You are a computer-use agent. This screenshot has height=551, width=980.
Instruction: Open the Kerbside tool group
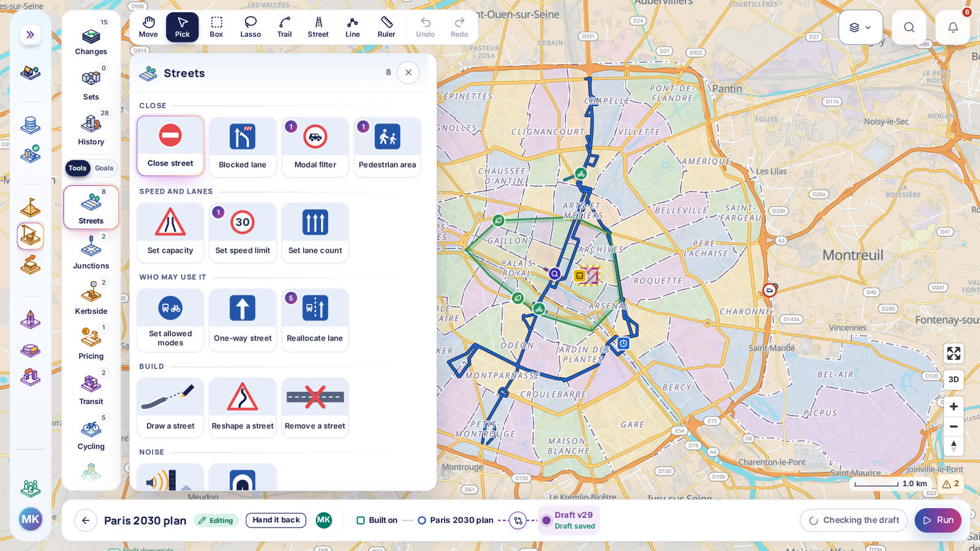click(x=91, y=297)
